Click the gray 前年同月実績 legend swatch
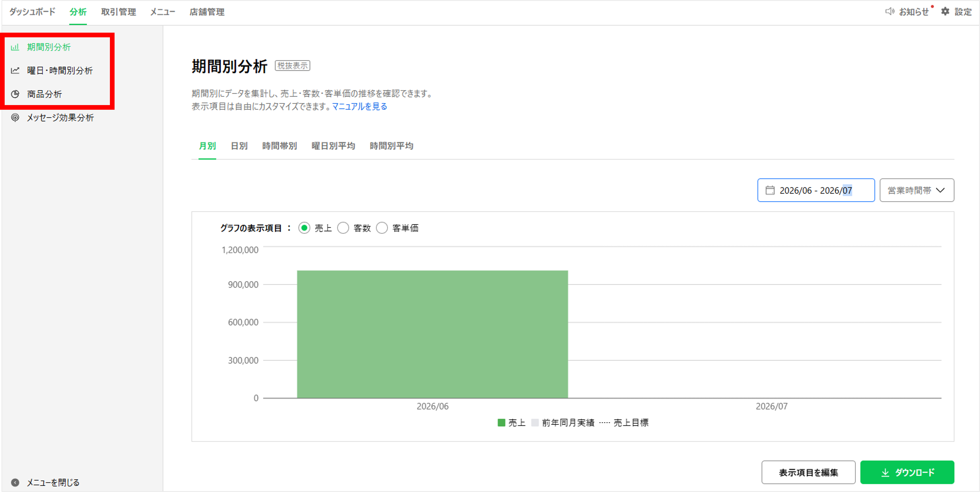Viewport: 980px width, 492px height. click(x=534, y=422)
